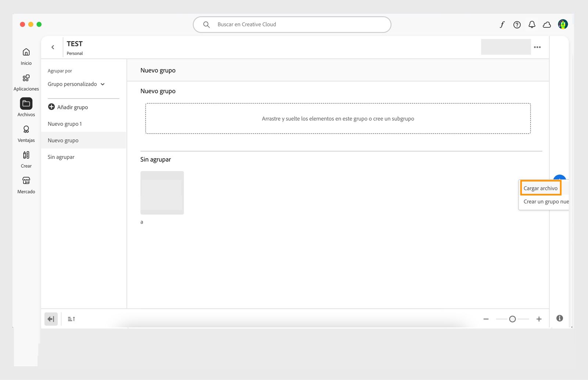
Task: Zoom in with the plus icon
Action: [539, 319]
